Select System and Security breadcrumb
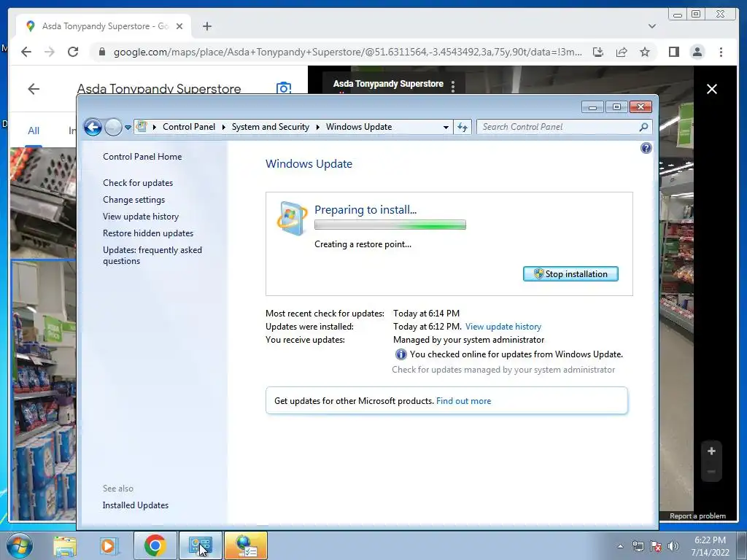Viewport: 747px width, 560px height. [270, 127]
